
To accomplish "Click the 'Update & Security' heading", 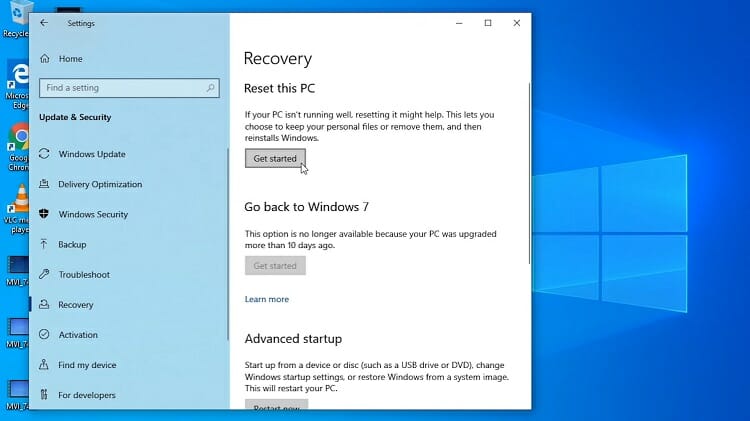I will [x=75, y=117].
